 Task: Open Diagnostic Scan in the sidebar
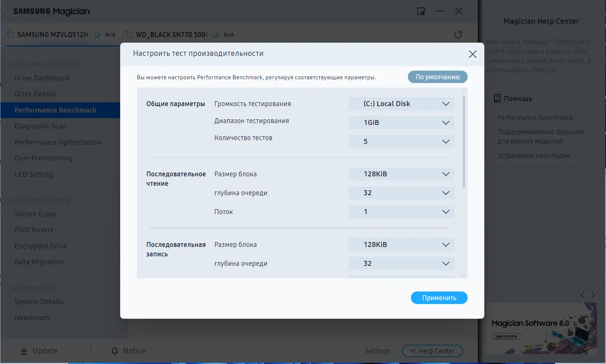click(x=40, y=126)
